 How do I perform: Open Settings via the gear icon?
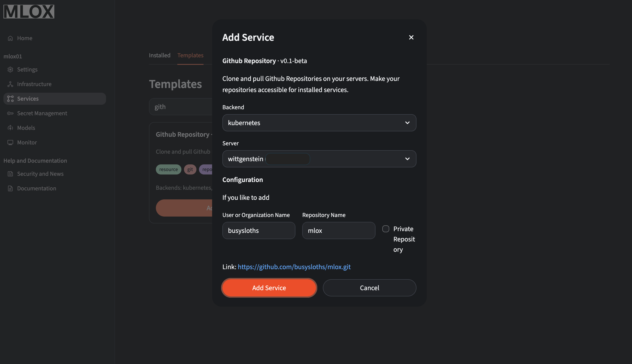(10, 69)
